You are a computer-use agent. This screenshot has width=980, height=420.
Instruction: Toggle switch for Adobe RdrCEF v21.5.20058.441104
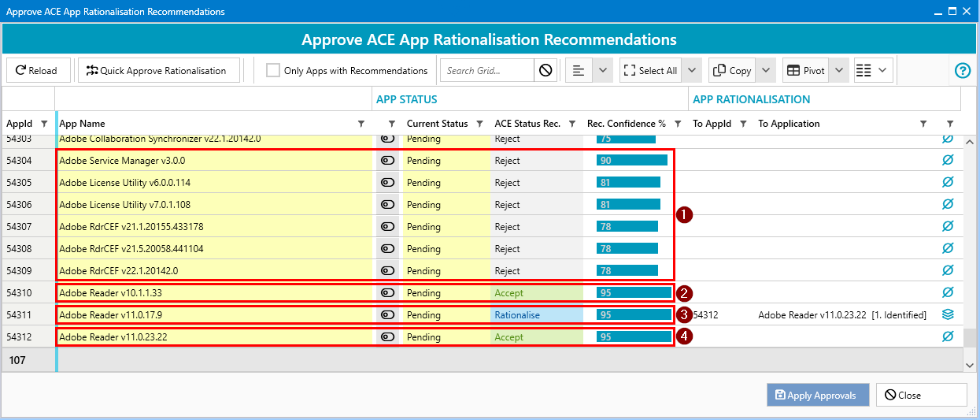pyautogui.click(x=387, y=248)
